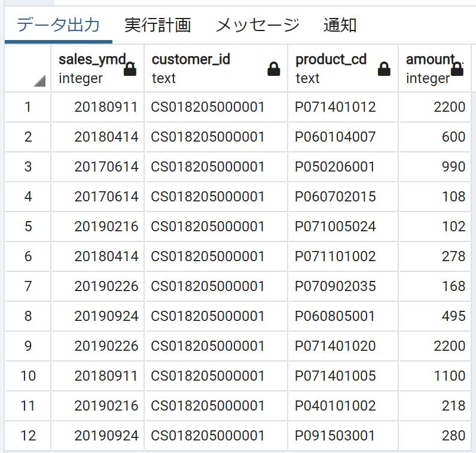Select row number 12
Viewport: 476px width, 453px height.
tap(28, 436)
